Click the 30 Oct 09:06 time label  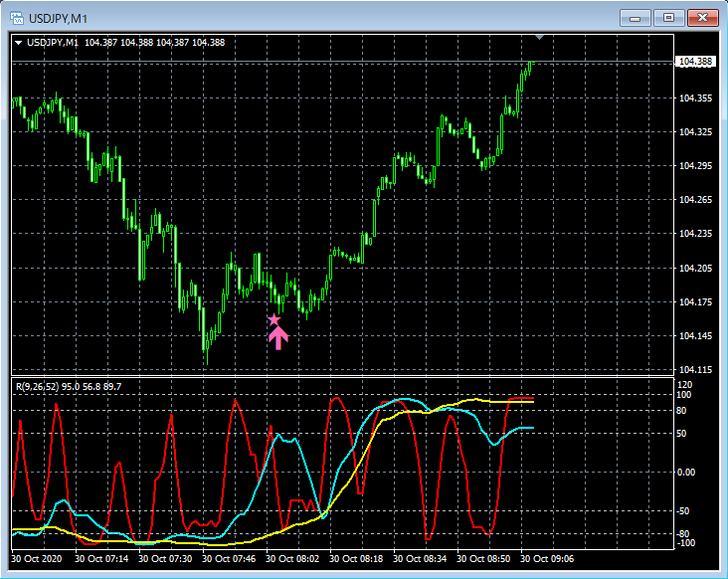click(x=547, y=558)
